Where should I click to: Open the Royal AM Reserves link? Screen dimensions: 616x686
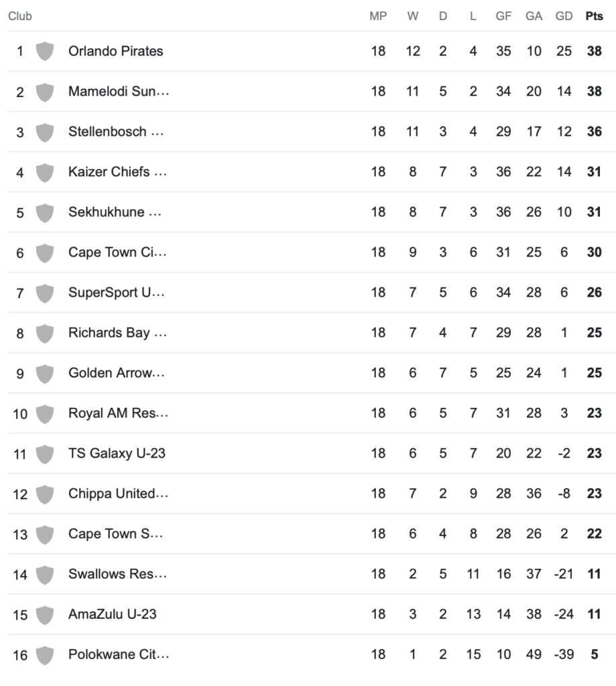(x=118, y=413)
